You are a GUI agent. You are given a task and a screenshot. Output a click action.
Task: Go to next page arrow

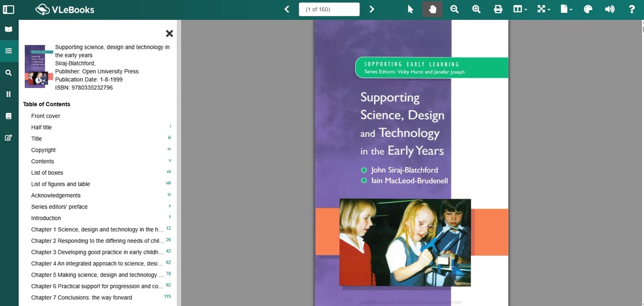pyautogui.click(x=371, y=9)
